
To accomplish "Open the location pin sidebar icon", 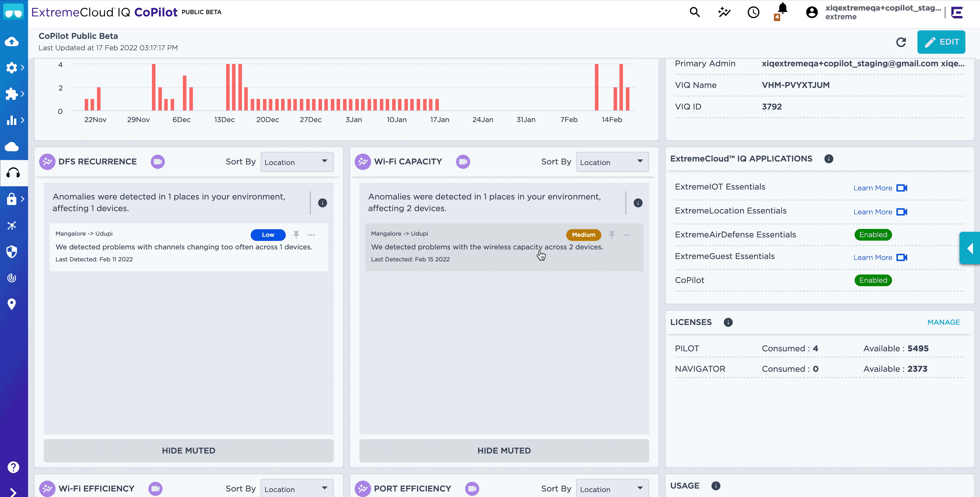I will (12, 304).
